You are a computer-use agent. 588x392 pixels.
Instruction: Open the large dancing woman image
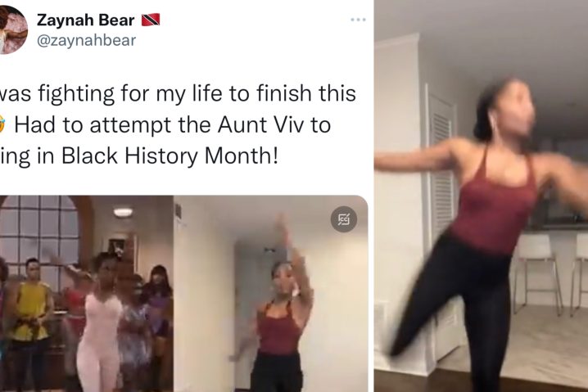[x=481, y=196]
